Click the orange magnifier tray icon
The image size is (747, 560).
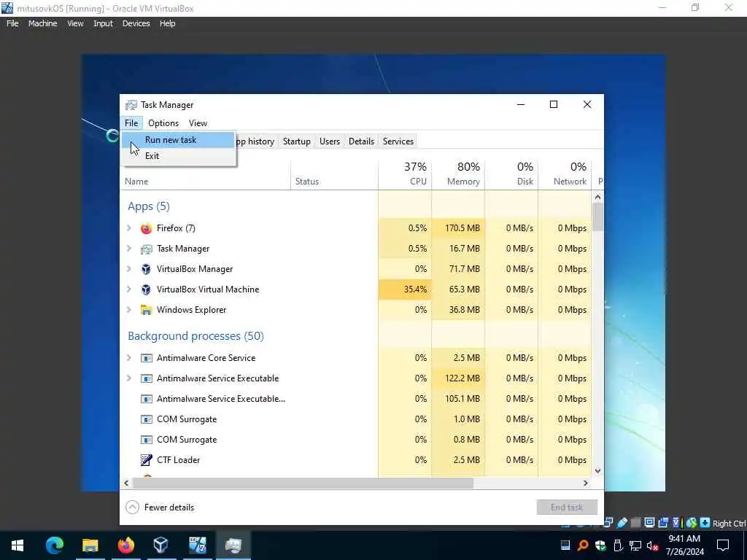583,545
